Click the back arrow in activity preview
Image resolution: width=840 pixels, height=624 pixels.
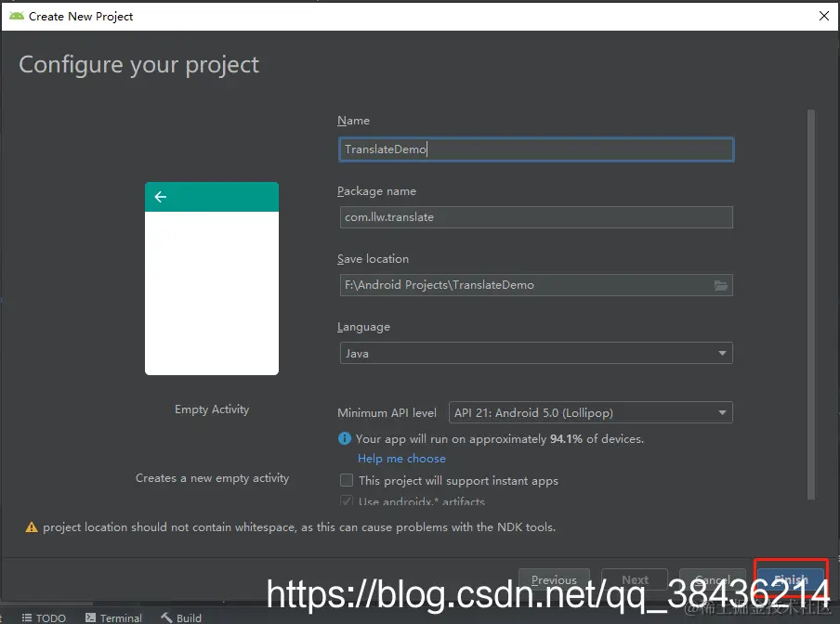[160, 197]
